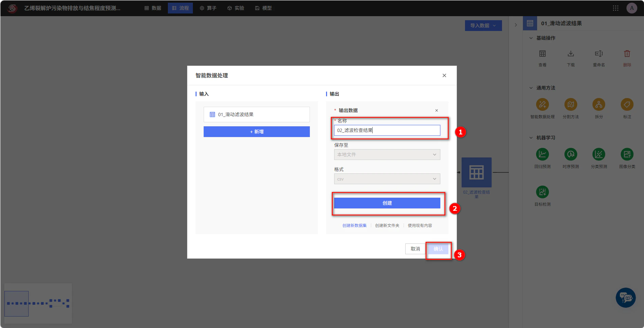Select the 拆分 split icon
644x328 pixels.
[x=599, y=105]
